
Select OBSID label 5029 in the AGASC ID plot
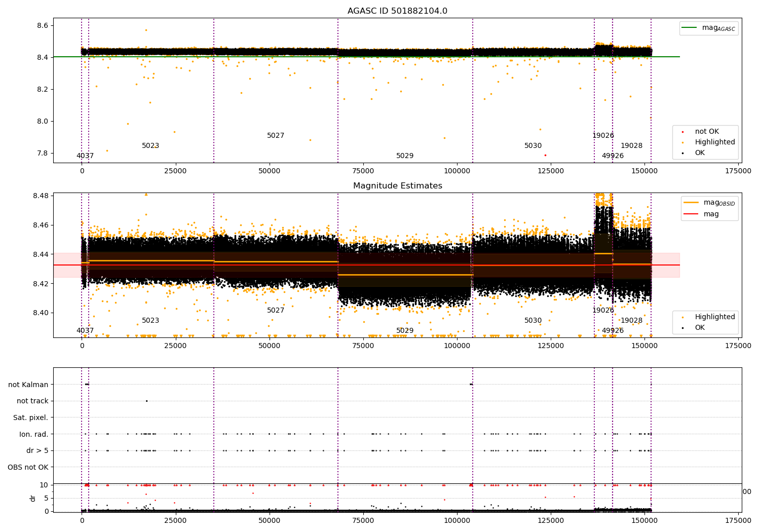(405, 156)
